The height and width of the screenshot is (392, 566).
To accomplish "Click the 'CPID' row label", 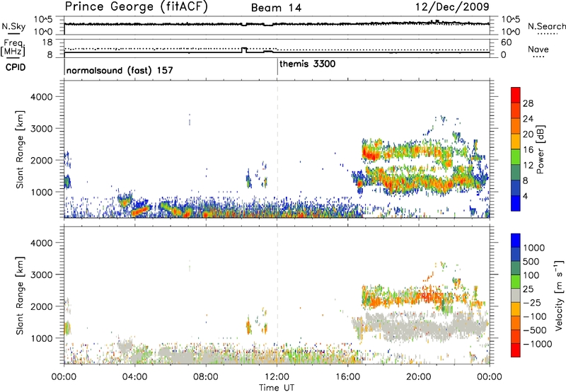I will pos(16,67).
